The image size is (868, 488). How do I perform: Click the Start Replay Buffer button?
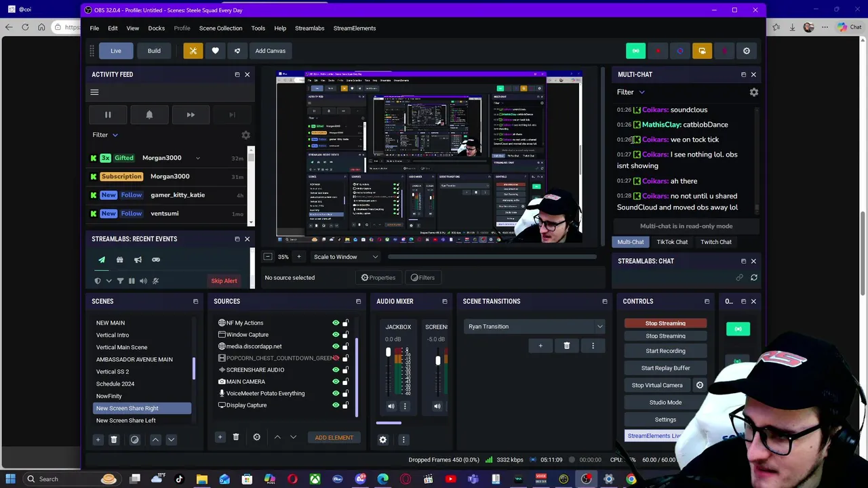665,368
